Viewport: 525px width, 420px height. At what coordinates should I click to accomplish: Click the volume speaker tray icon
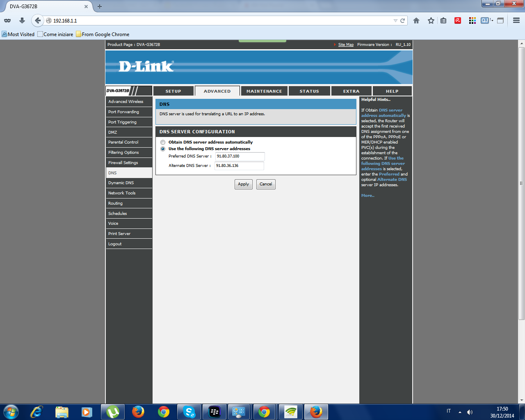point(470,412)
